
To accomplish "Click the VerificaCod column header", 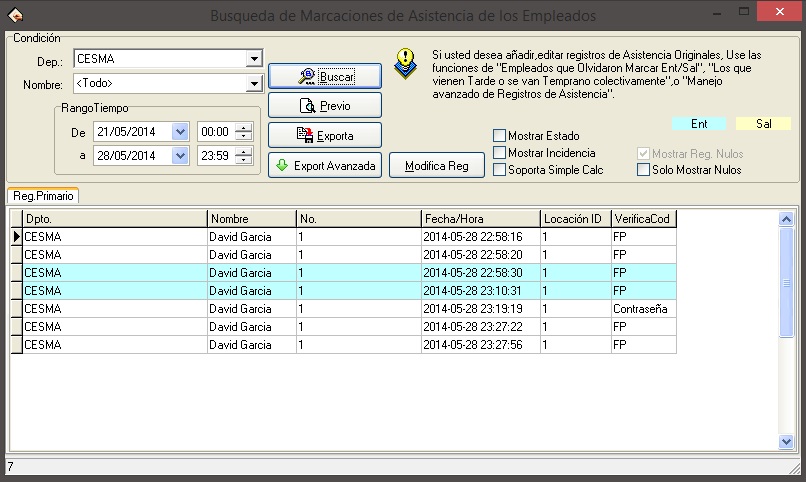I will tap(644, 219).
